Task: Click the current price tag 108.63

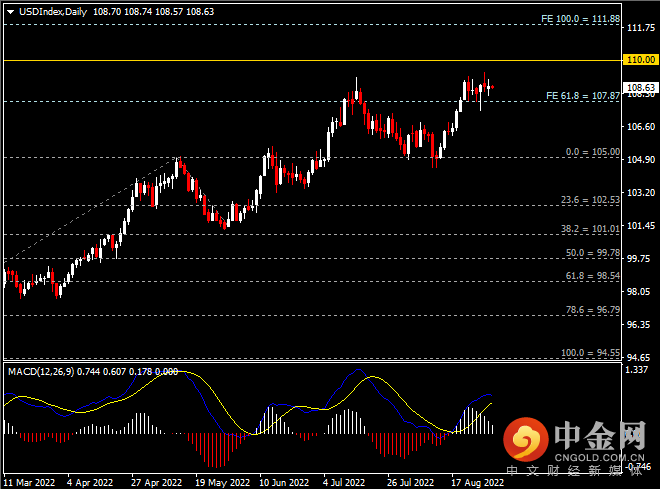Action: pos(641,88)
